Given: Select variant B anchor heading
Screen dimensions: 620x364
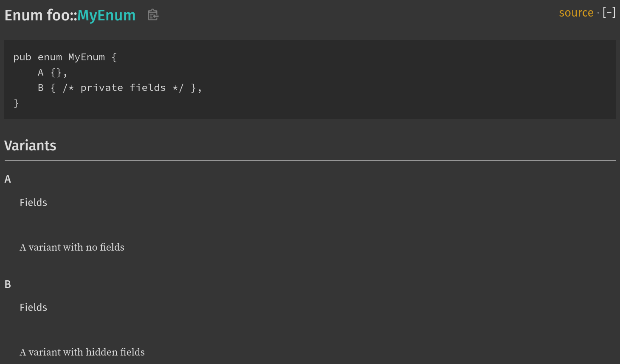Looking at the screenshot, I should pyautogui.click(x=8, y=284).
